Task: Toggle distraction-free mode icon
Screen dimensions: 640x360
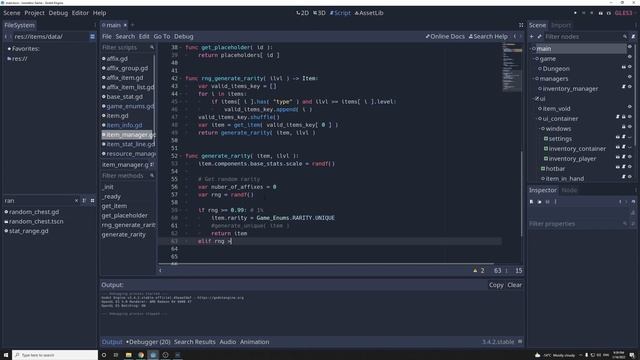Action: click(521, 25)
